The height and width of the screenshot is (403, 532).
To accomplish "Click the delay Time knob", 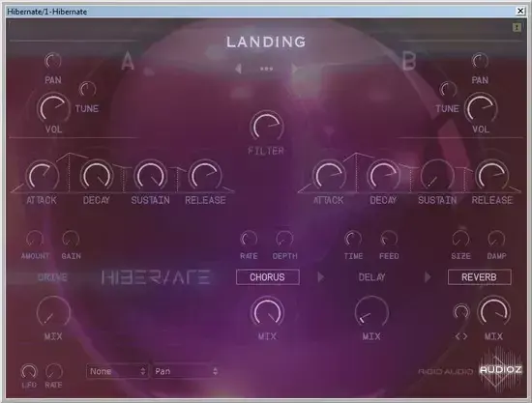I will 353,239.
